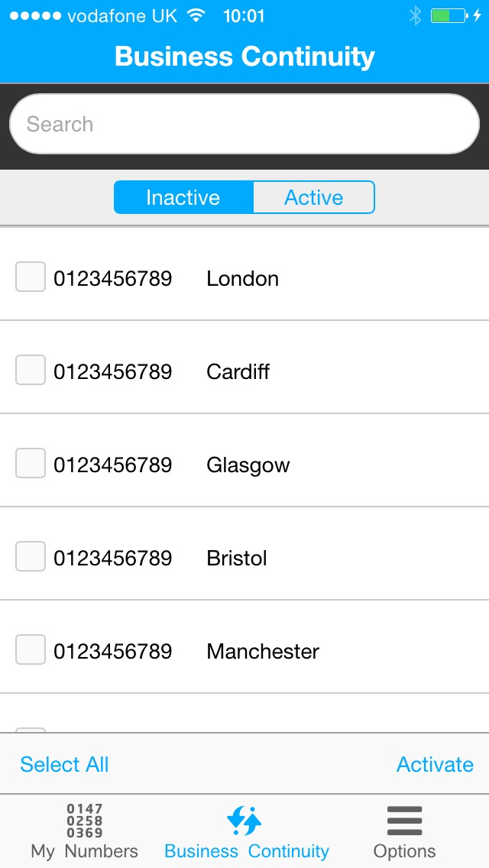Viewport: 489px width, 868px height.
Task: Tap the Bluetooth status icon
Action: 415,15
